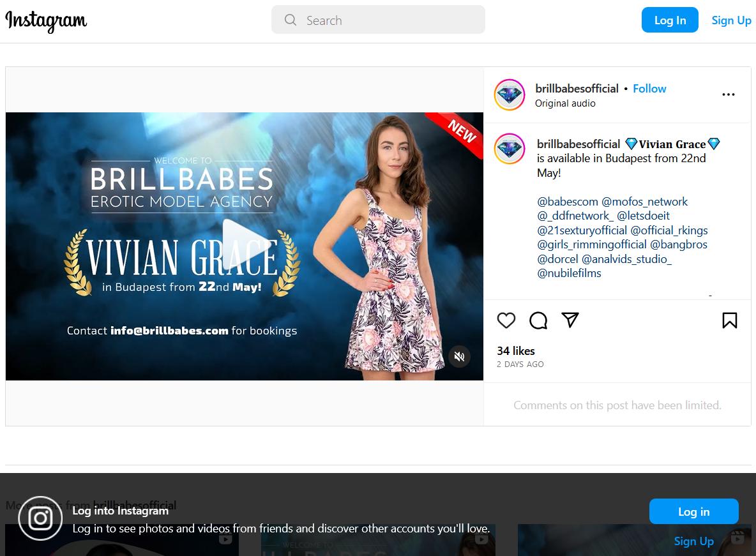Viewport: 756px width, 556px height.
Task: Open the @21sexturyofficial mention
Action: point(582,230)
